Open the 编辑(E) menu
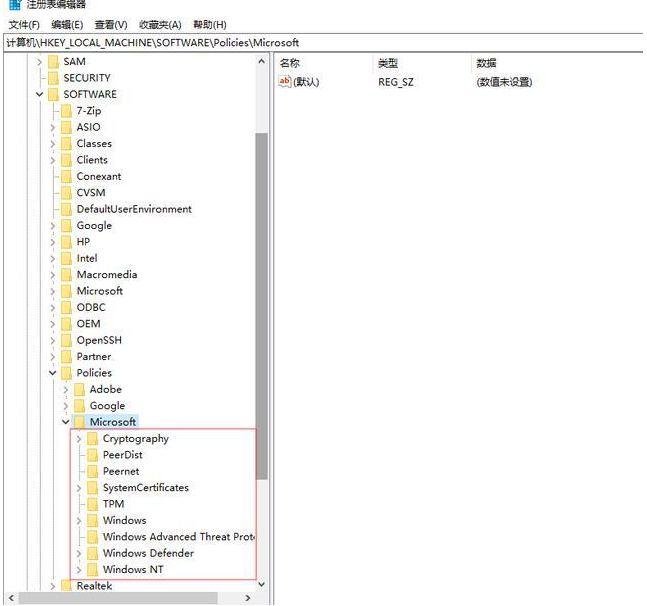This screenshot has width=647, height=606. pos(67,25)
